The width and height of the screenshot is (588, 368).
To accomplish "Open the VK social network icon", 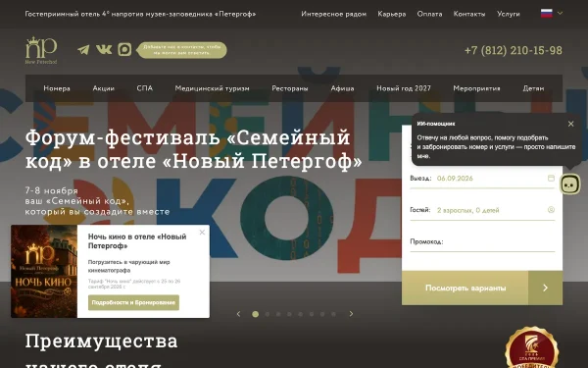I will click(x=104, y=49).
